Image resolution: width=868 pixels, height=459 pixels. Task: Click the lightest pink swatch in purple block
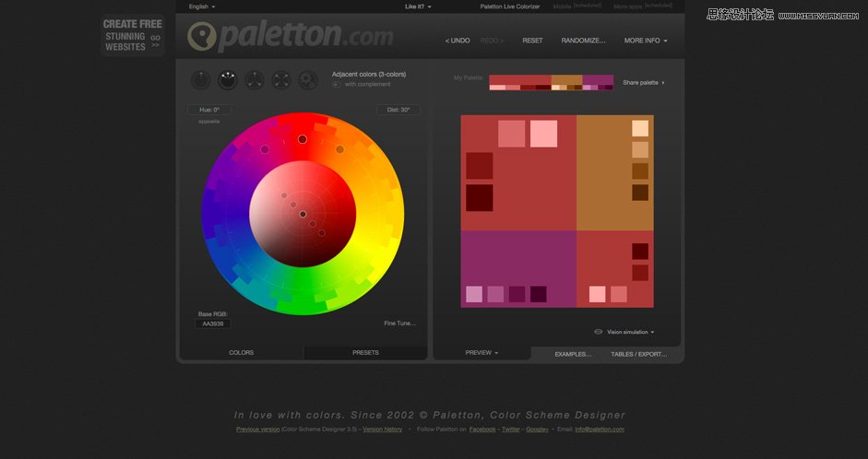[474, 294]
